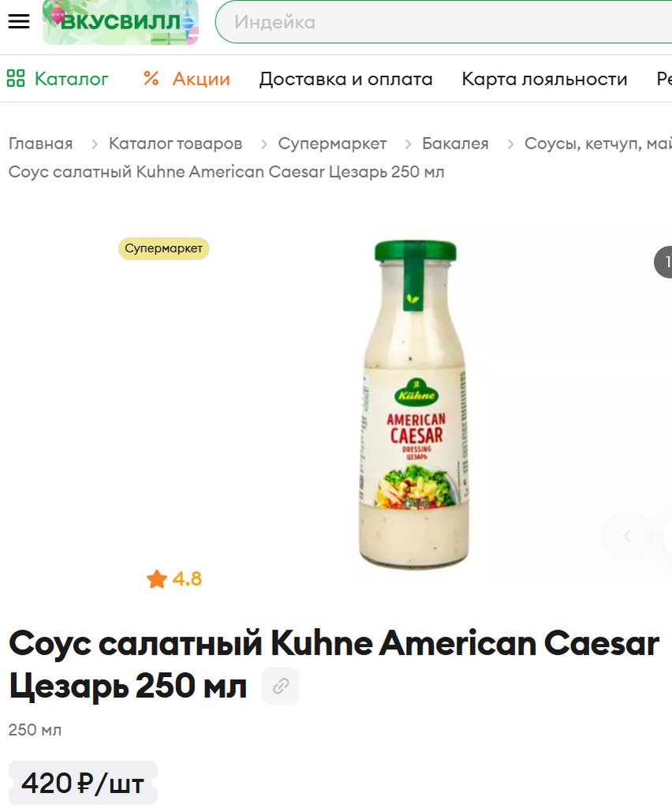Open the Бакалея breadcrumb
The height and width of the screenshot is (808, 672).
tap(455, 144)
